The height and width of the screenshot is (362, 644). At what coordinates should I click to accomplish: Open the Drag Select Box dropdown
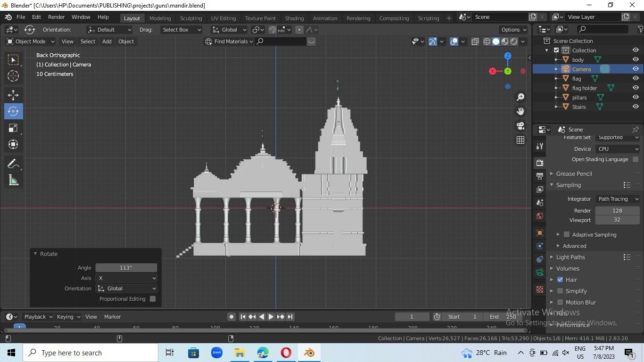coord(181,30)
